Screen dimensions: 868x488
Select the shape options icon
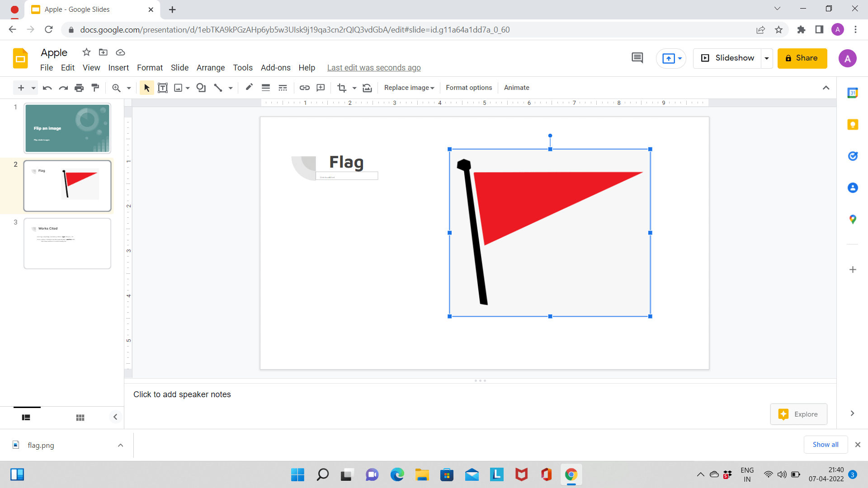coord(202,88)
